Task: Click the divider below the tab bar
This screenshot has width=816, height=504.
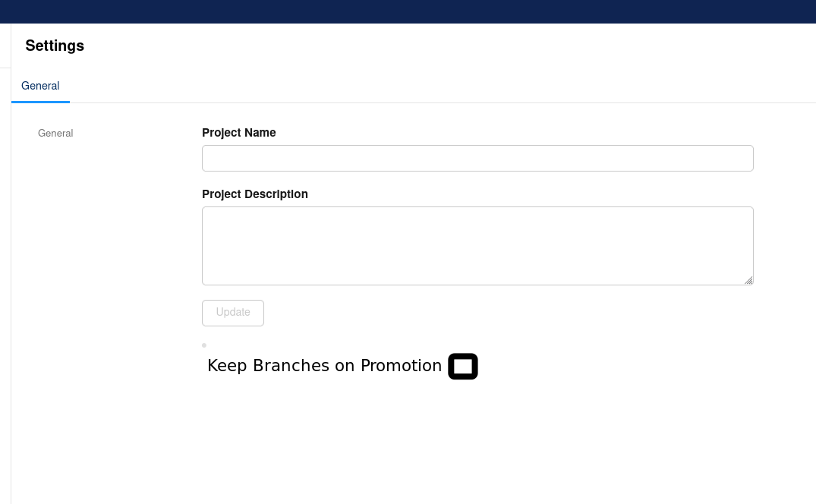Action: click(455, 100)
